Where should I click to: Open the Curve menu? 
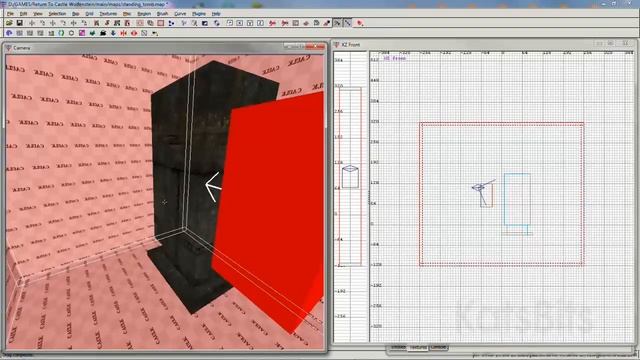pyautogui.click(x=180, y=13)
